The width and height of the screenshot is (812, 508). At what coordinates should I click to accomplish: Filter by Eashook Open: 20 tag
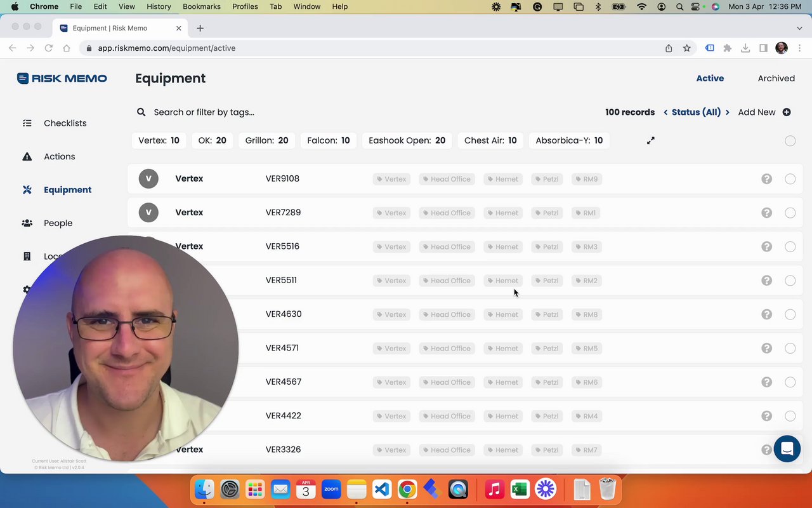[x=407, y=140]
